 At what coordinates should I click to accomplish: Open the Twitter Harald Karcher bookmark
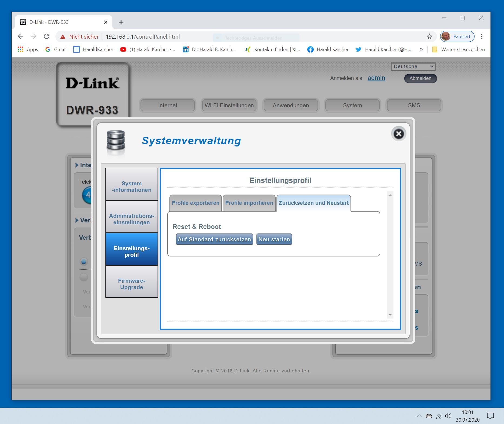click(x=383, y=49)
